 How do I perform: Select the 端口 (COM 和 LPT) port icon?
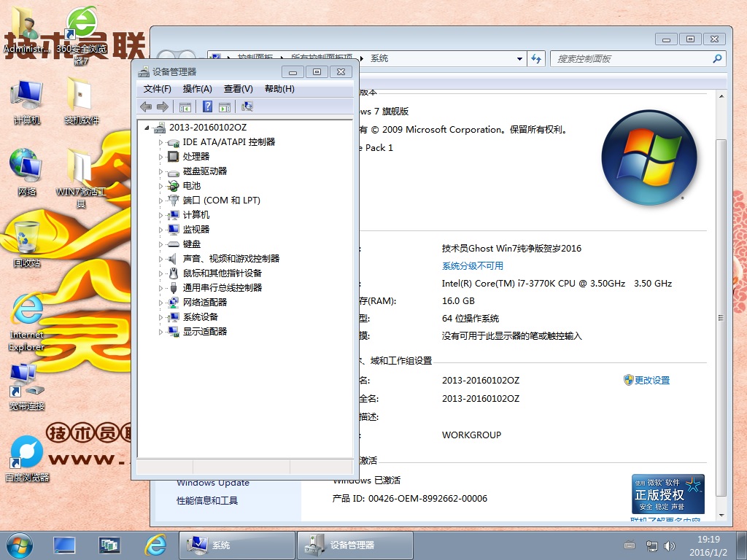click(174, 201)
